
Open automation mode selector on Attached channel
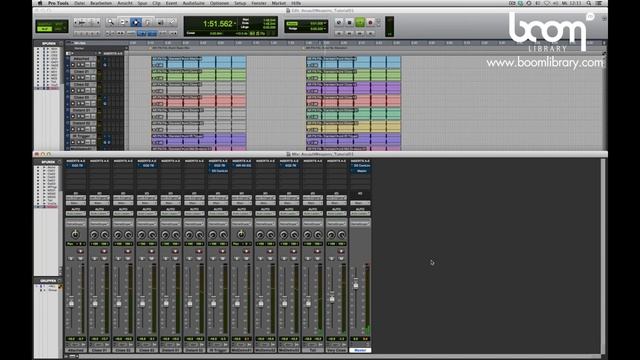76,213
